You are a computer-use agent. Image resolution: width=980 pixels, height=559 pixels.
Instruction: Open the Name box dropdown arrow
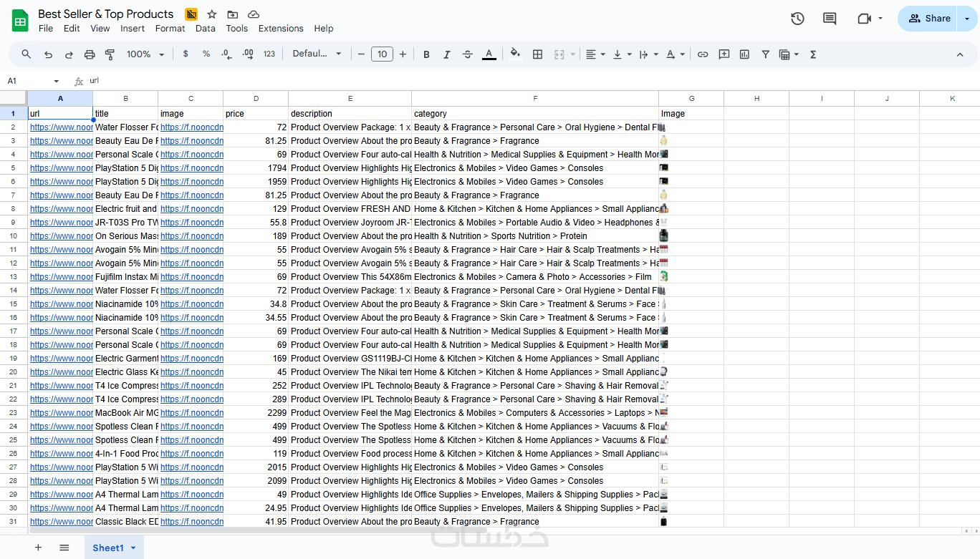[57, 82]
